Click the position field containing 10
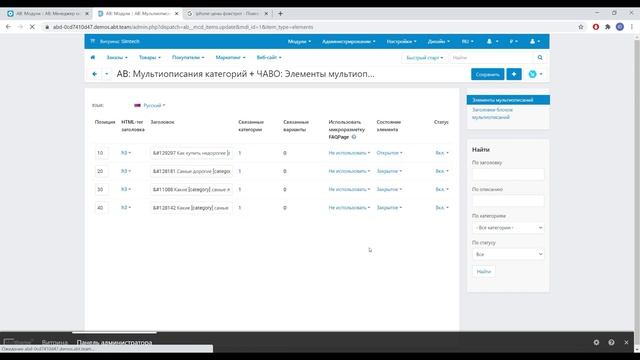 102,153
